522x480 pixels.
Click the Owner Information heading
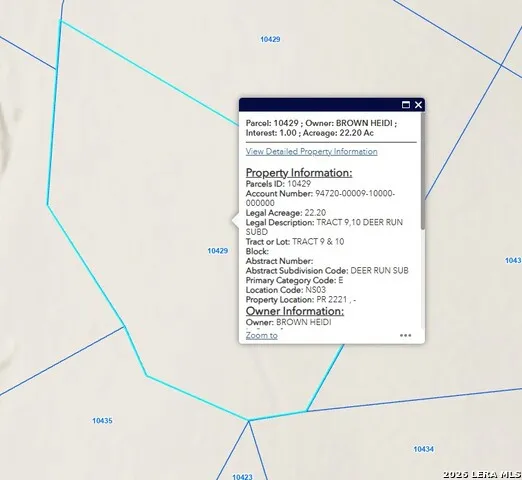[295, 311]
